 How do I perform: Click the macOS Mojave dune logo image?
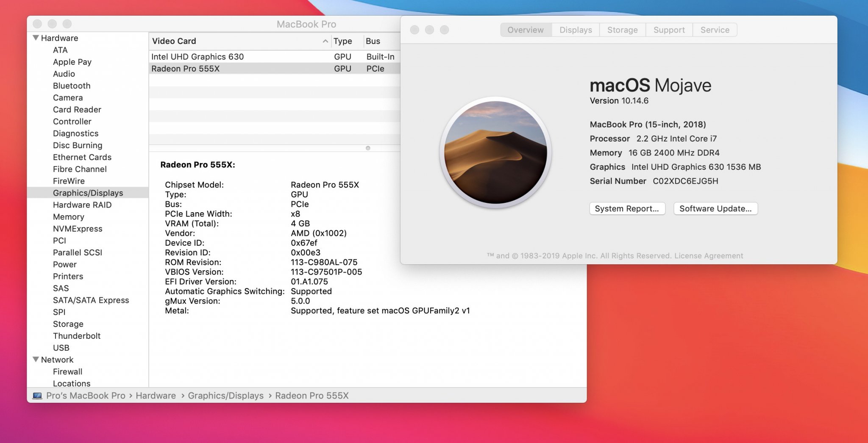pos(495,152)
